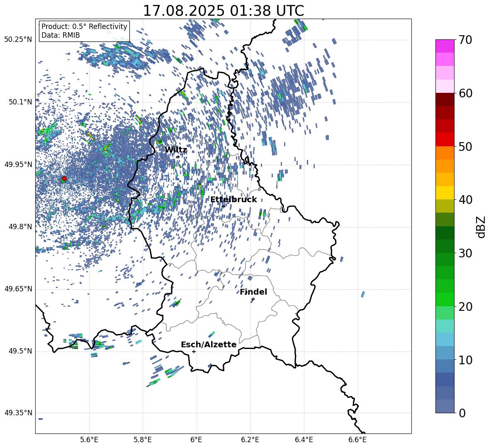This screenshot has width=491, height=448.
Task: Select the Esch/Alzette city label
Action: pos(209,344)
